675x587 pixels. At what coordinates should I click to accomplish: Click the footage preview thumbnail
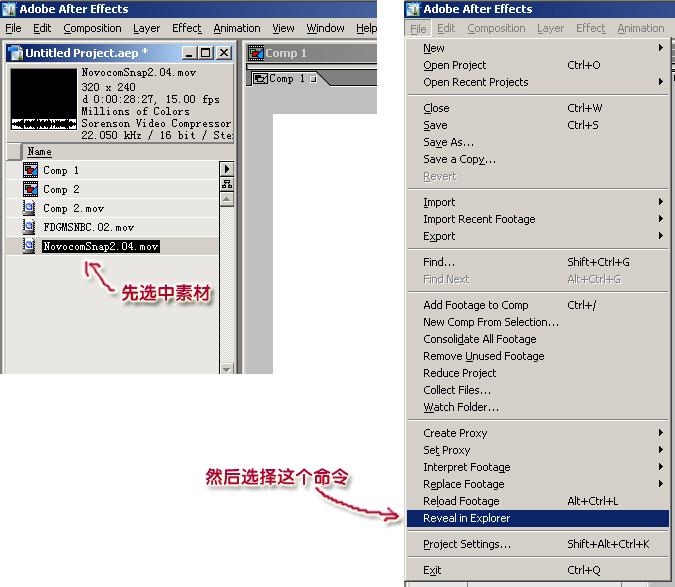(x=43, y=99)
